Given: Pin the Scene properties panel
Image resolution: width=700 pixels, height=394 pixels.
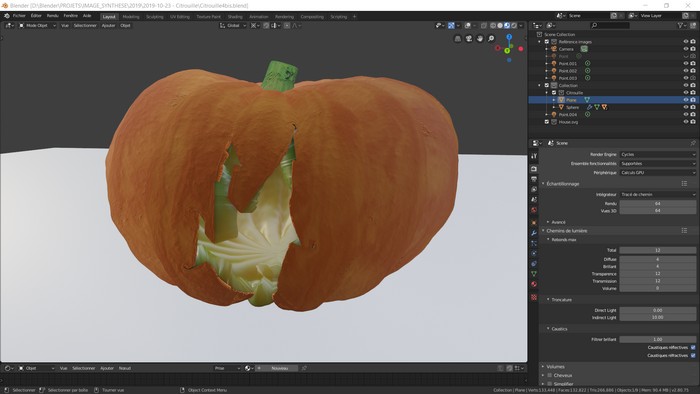Looking at the screenshot, I should [x=692, y=143].
